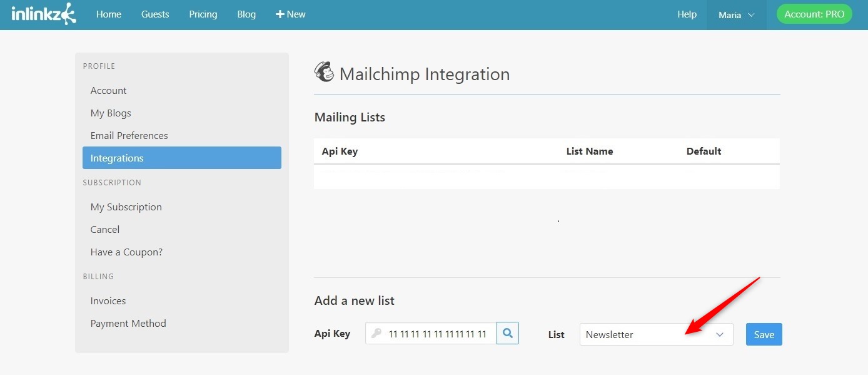Click the Mailchimp monkey icon

coord(324,73)
